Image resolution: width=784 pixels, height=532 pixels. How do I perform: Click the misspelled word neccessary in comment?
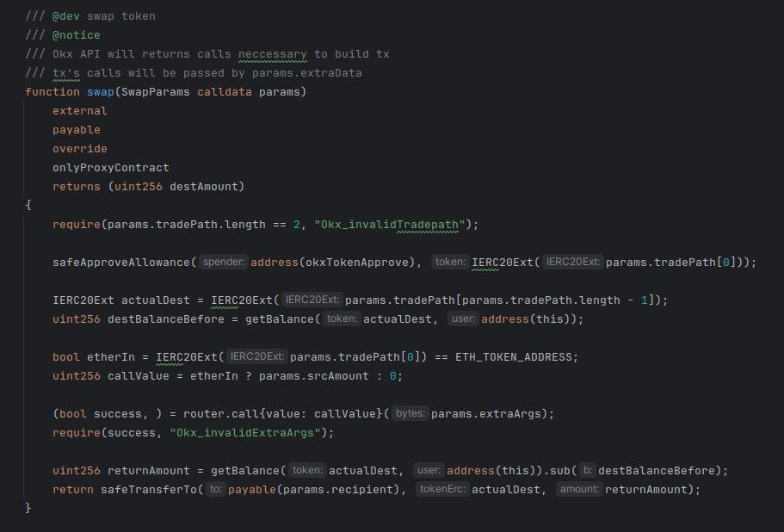point(272,54)
